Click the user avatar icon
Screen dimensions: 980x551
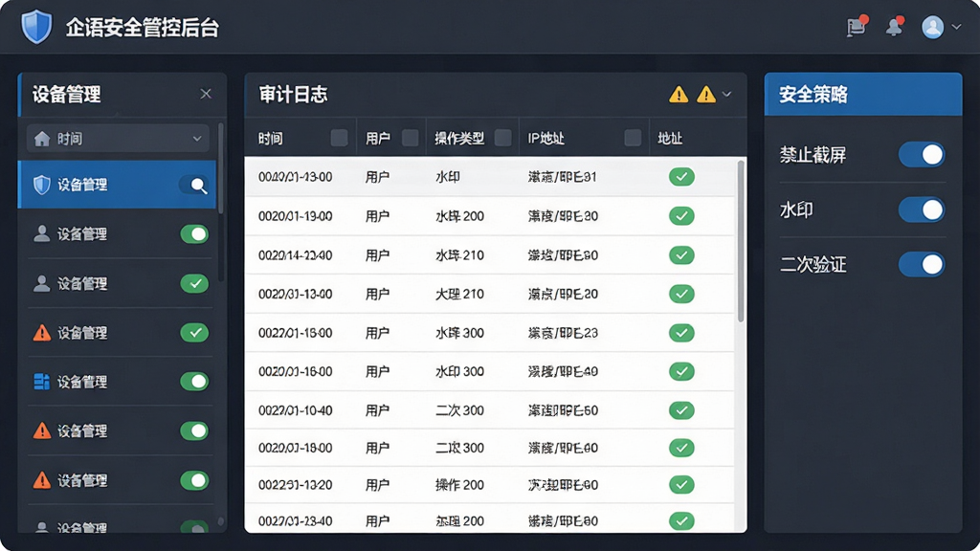[932, 27]
